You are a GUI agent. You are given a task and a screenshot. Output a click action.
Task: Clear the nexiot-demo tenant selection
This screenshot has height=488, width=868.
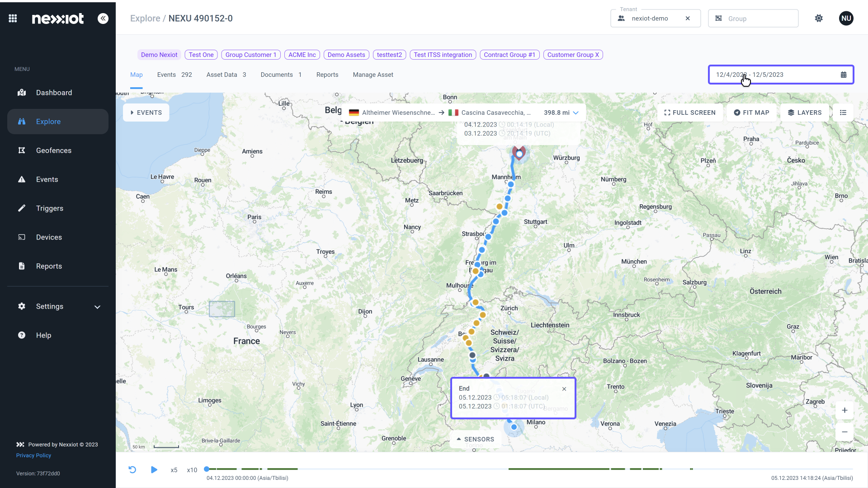688,19
